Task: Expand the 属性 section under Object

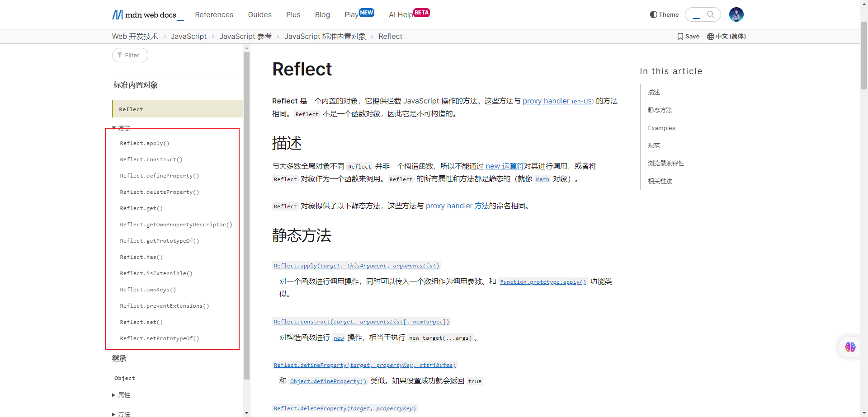Action: [114, 395]
